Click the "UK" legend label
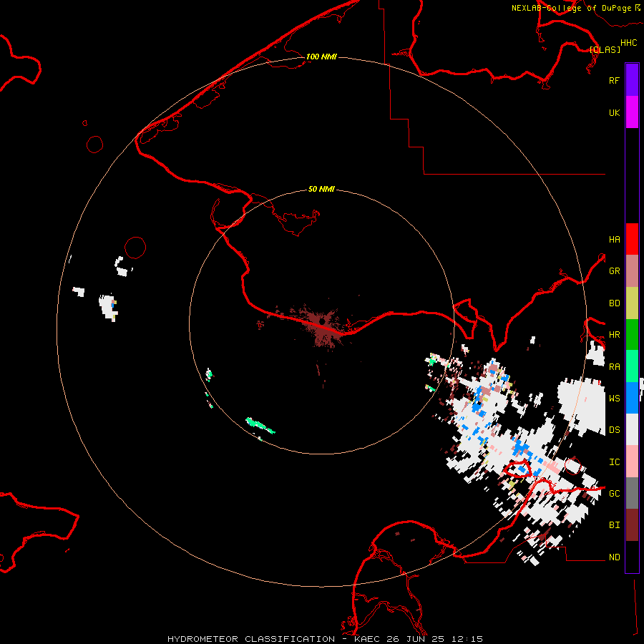The width and height of the screenshot is (644, 644). click(614, 112)
